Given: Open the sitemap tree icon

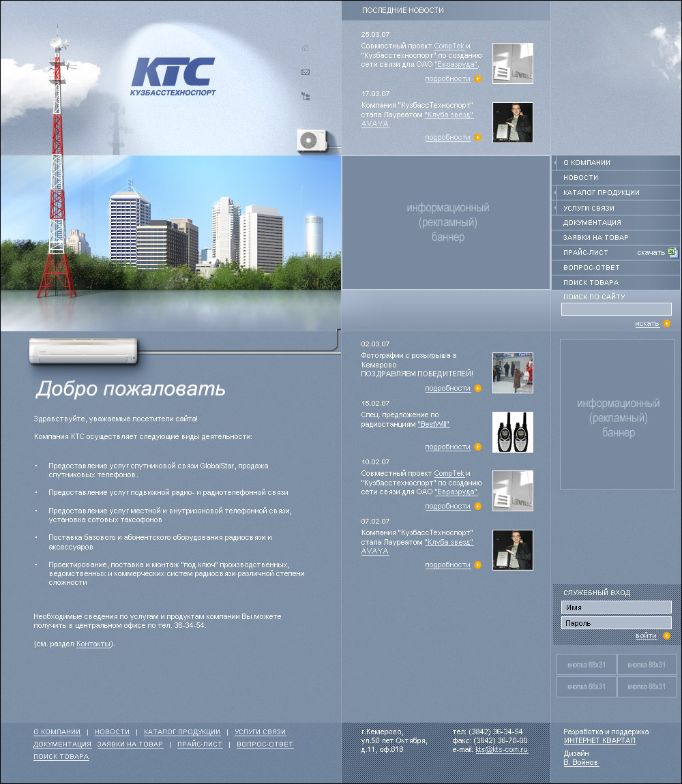Looking at the screenshot, I should [306, 96].
